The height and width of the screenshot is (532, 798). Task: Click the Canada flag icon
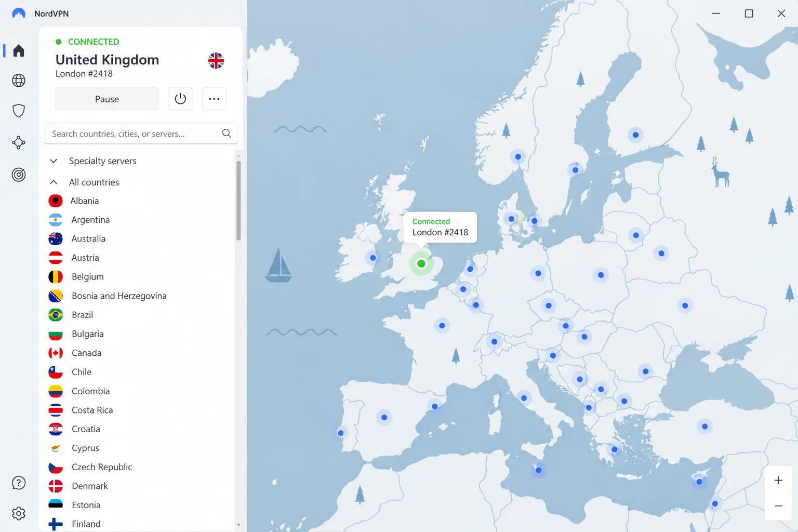tap(56, 353)
